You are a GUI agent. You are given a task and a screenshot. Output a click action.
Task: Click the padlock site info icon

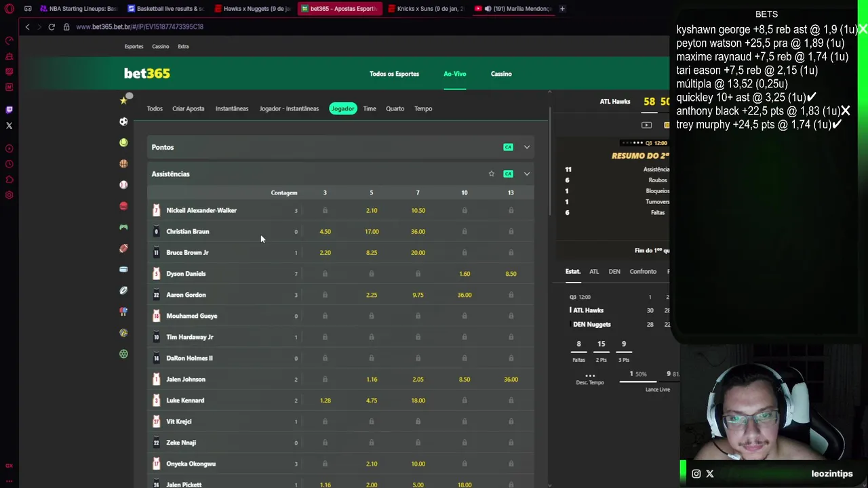tap(66, 26)
